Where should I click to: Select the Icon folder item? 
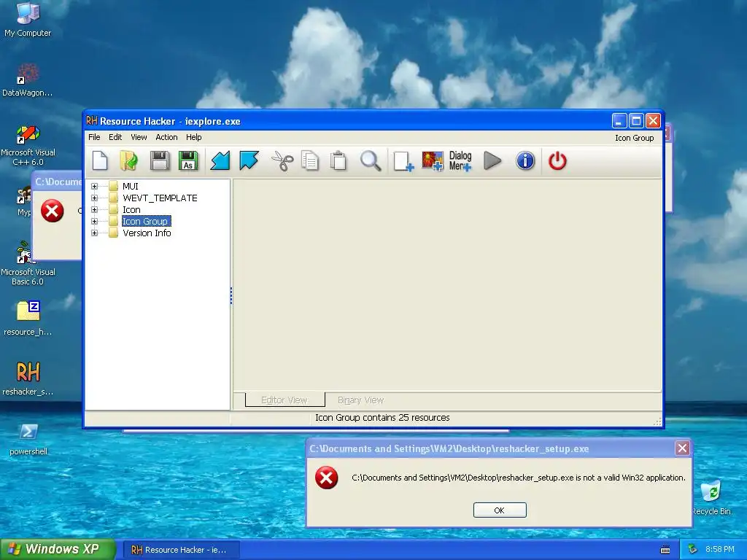tap(131, 209)
